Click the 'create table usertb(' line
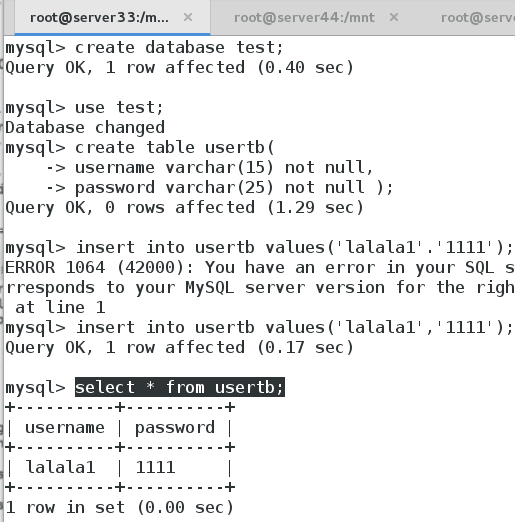515x522 pixels. pyautogui.click(x=140, y=147)
